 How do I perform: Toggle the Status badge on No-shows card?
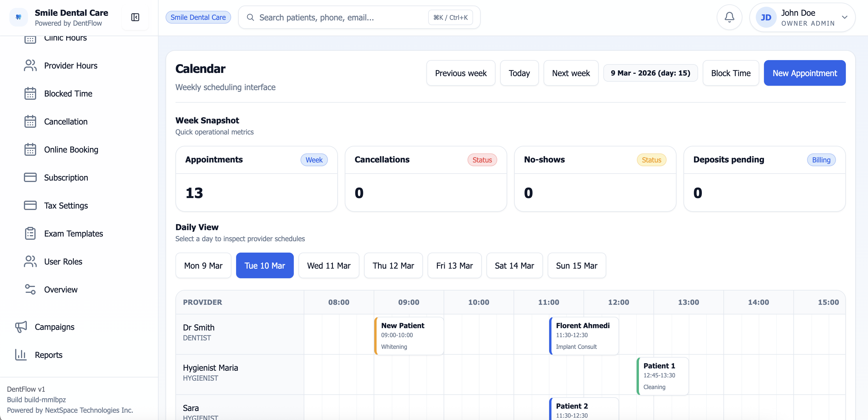click(x=651, y=160)
